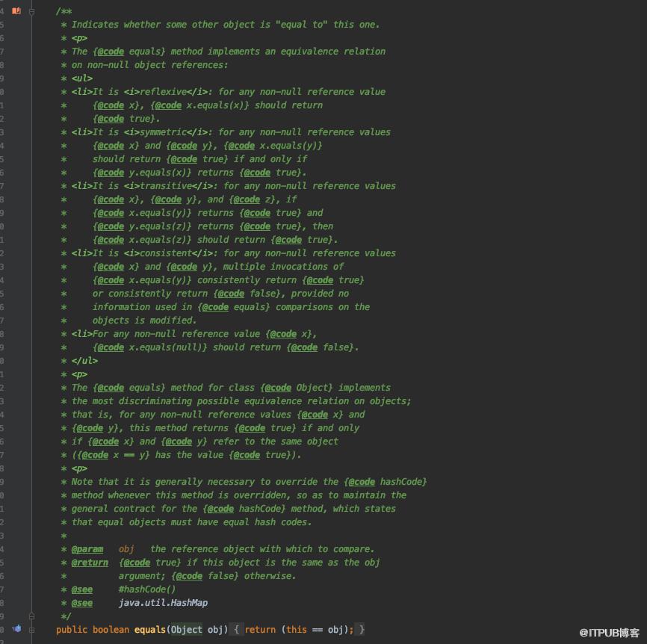Click the text "refer to the same object"

pos(275,441)
